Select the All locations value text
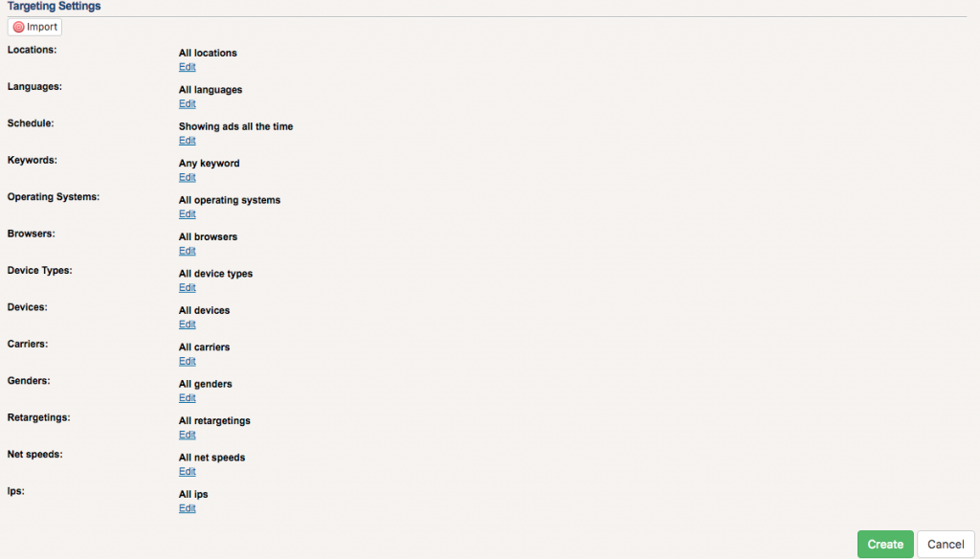The image size is (980, 559). pyautogui.click(x=208, y=53)
